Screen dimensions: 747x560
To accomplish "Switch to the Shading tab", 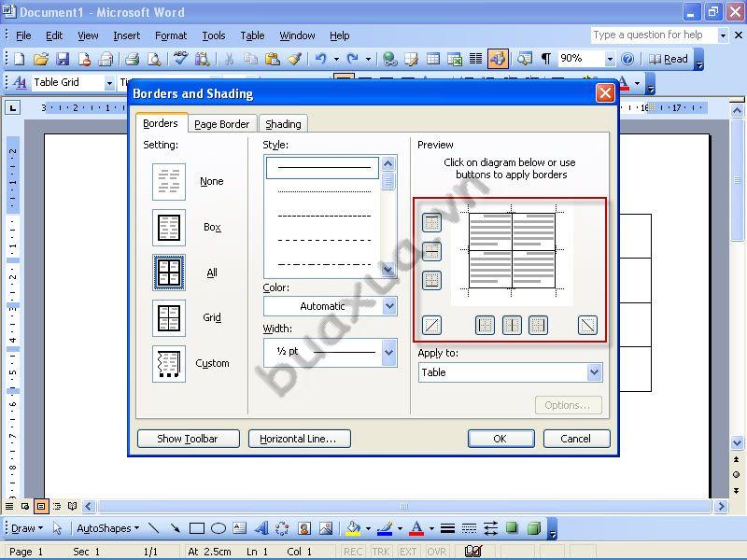I will coord(283,124).
